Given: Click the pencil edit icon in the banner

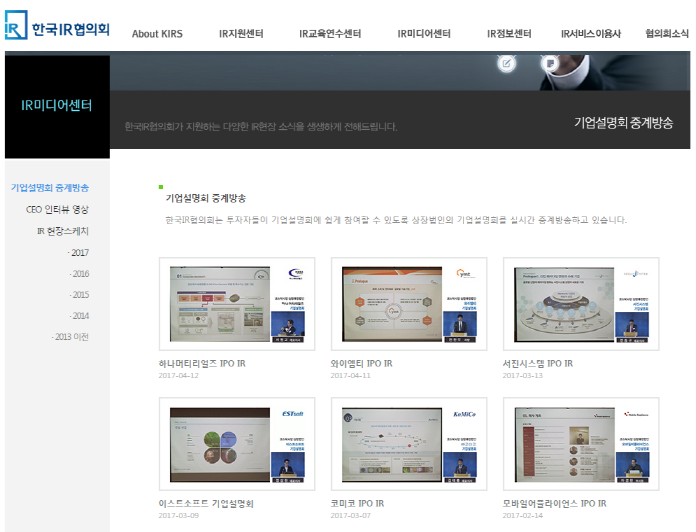Looking at the screenshot, I should (x=506, y=63).
